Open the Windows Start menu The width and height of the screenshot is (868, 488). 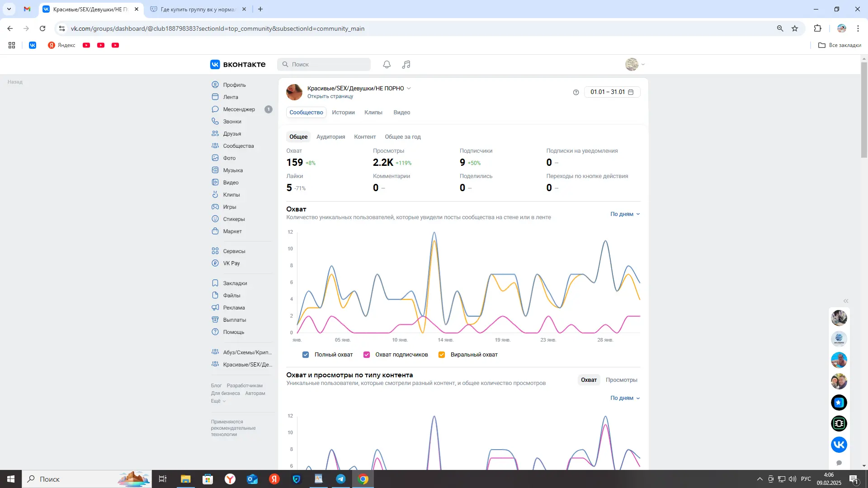pyautogui.click(x=11, y=479)
